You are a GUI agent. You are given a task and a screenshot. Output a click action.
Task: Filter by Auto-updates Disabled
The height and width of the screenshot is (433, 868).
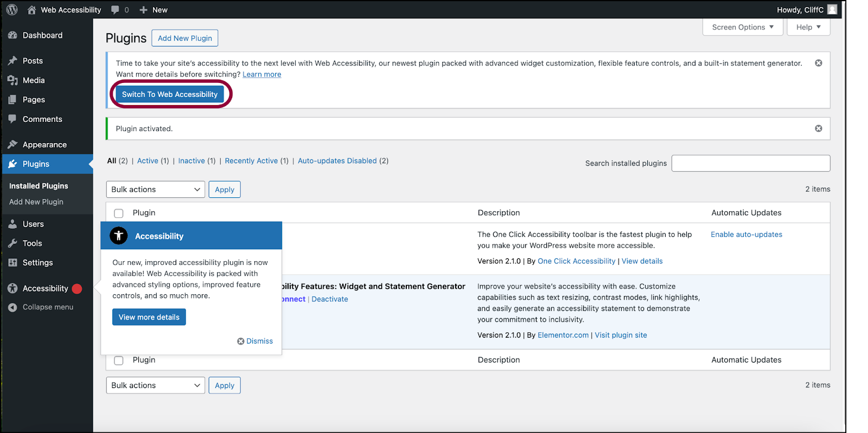(337, 161)
